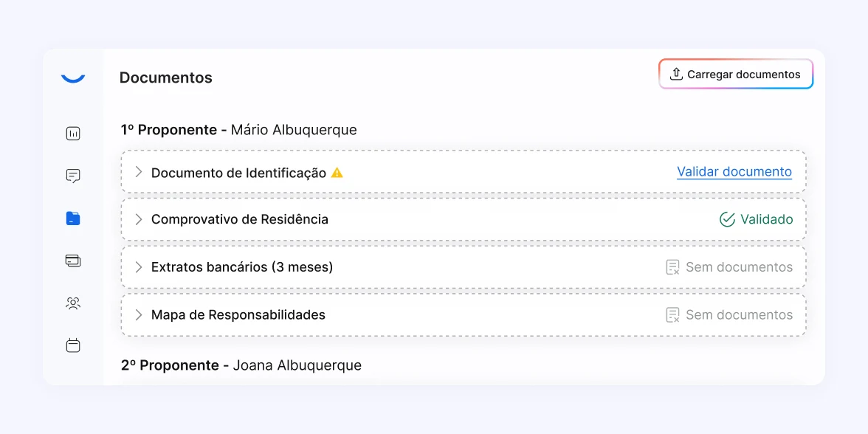Select the blue documents folder sidebar icon
The width and height of the screenshot is (868, 434).
coord(73,218)
